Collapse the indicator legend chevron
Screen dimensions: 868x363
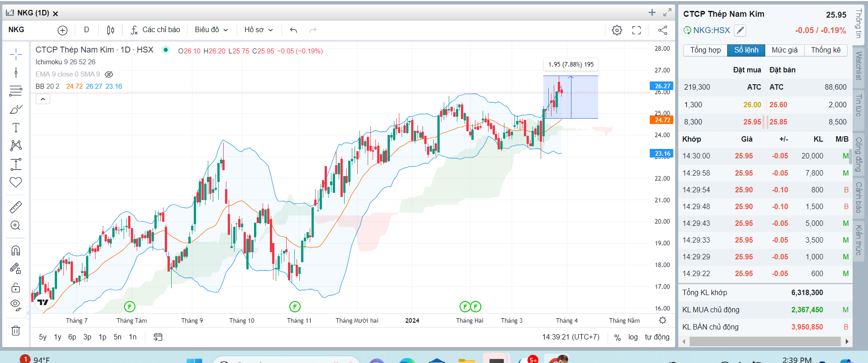[x=43, y=99]
